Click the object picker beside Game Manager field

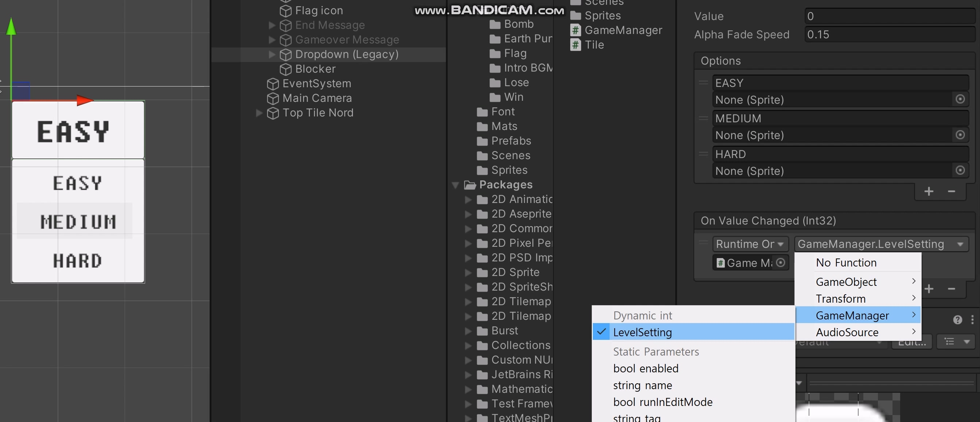tap(780, 263)
